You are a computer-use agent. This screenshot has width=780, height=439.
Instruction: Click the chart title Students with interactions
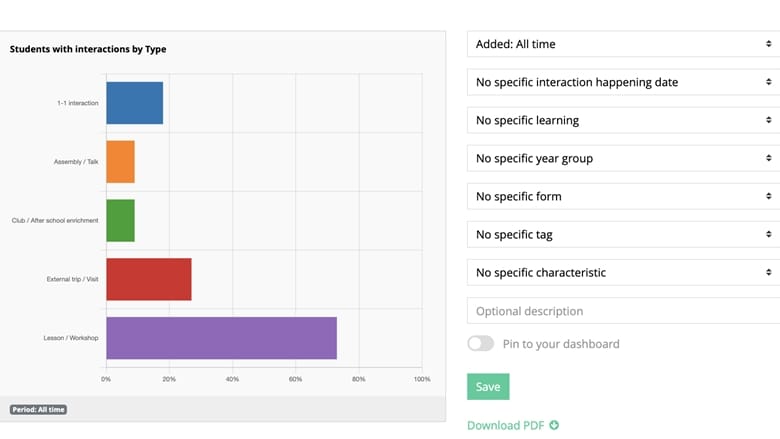click(x=88, y=48)
